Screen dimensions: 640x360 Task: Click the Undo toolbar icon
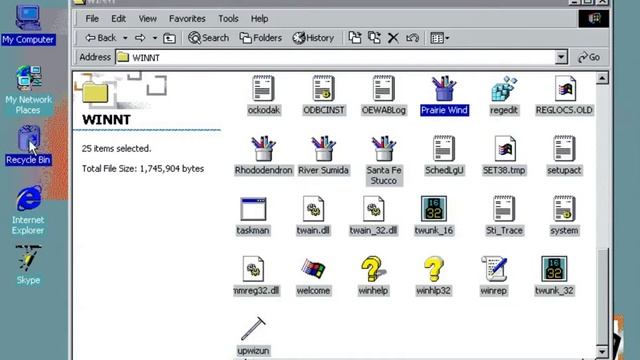point(412,38)
